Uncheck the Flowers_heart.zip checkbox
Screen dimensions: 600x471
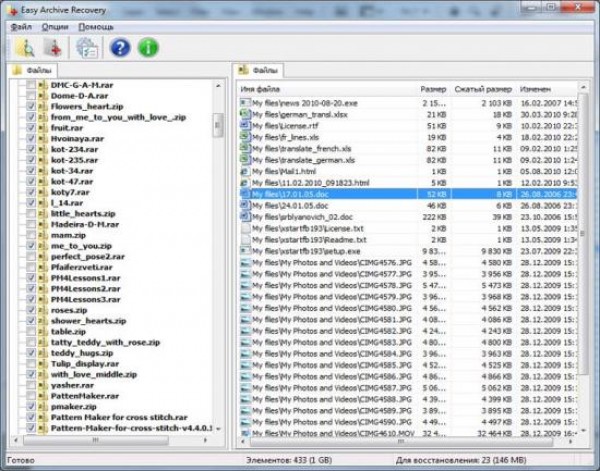[x=31, y=106]
